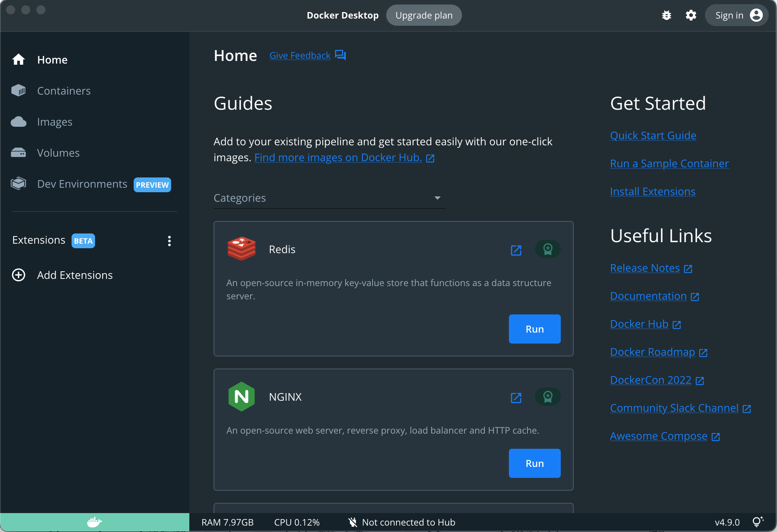Click the feedback chat bubble icon

340,55
